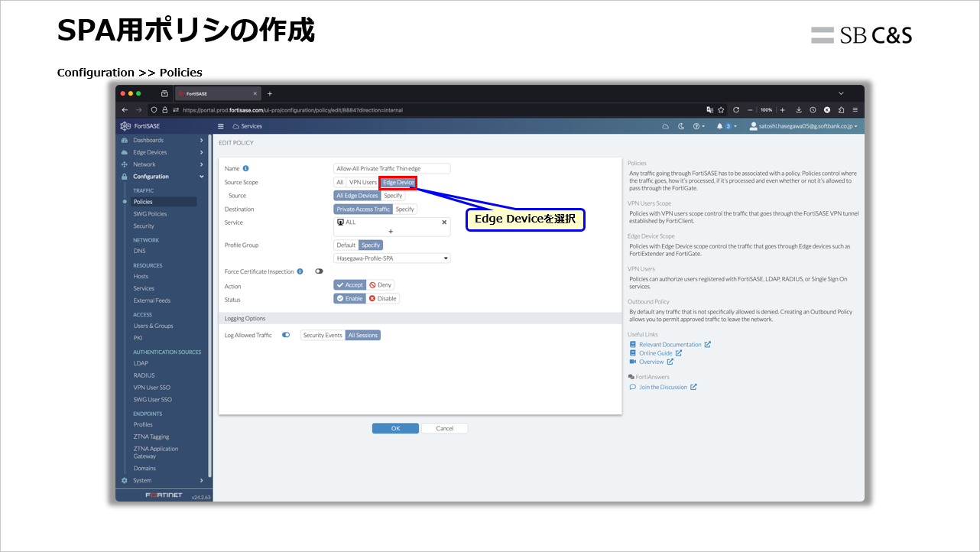
Task: Click the Name input field
Action: (x=392, y=168)
